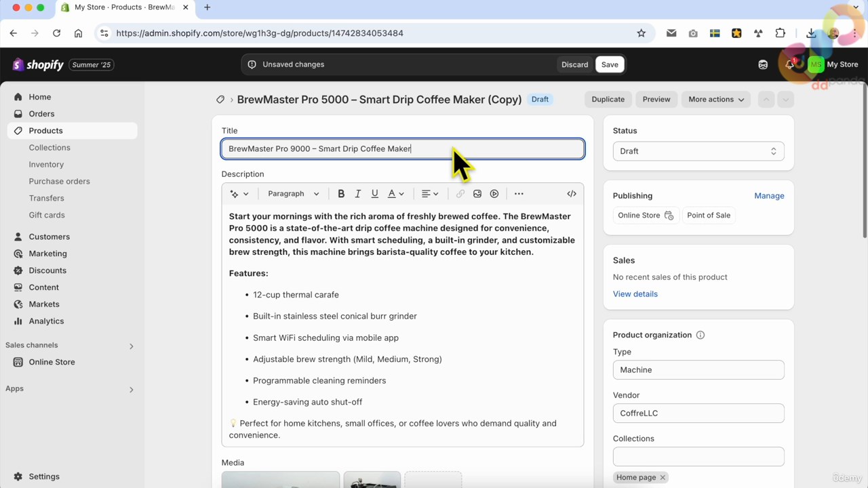Screen dimensions: 868x488
Task: Open more formatting options ellipsis
Action: pyautogui.click(x=519, y=194)
